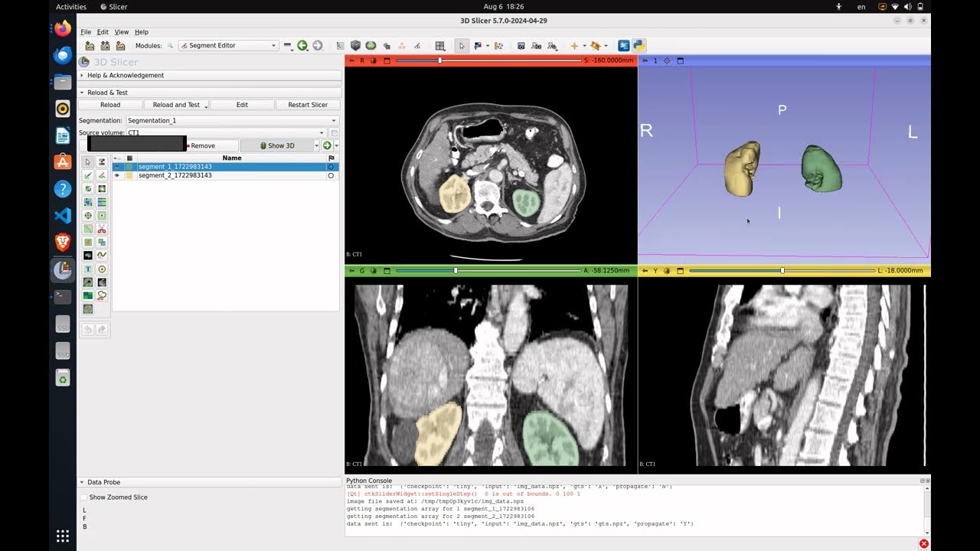Open the File menu
This screenshot has width=980, height=551.
point(86,32)
